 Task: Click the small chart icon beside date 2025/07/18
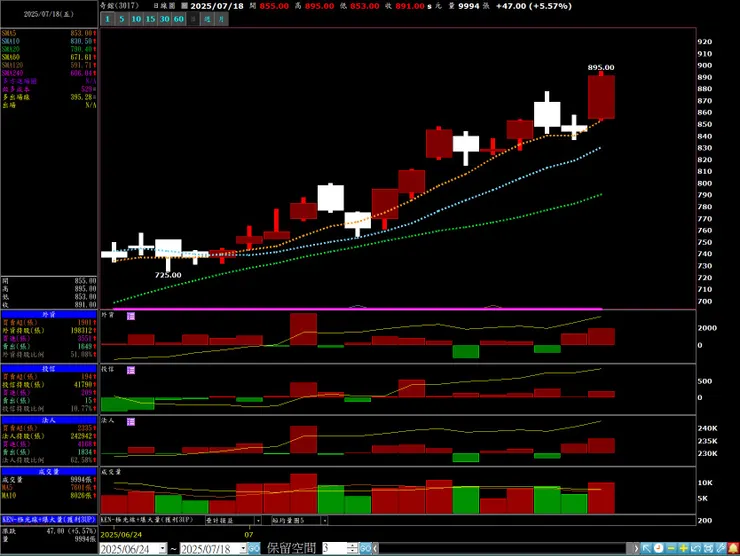tap(185, 6)
